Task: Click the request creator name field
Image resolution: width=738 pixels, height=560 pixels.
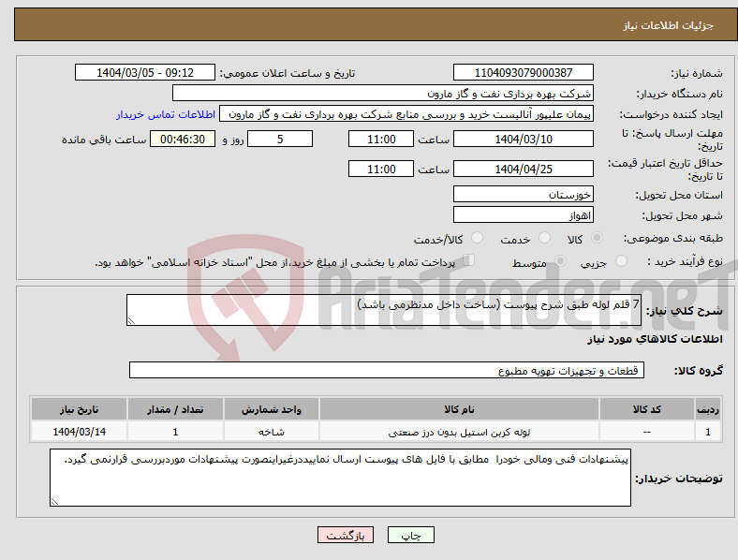Action: coord(406,114)
